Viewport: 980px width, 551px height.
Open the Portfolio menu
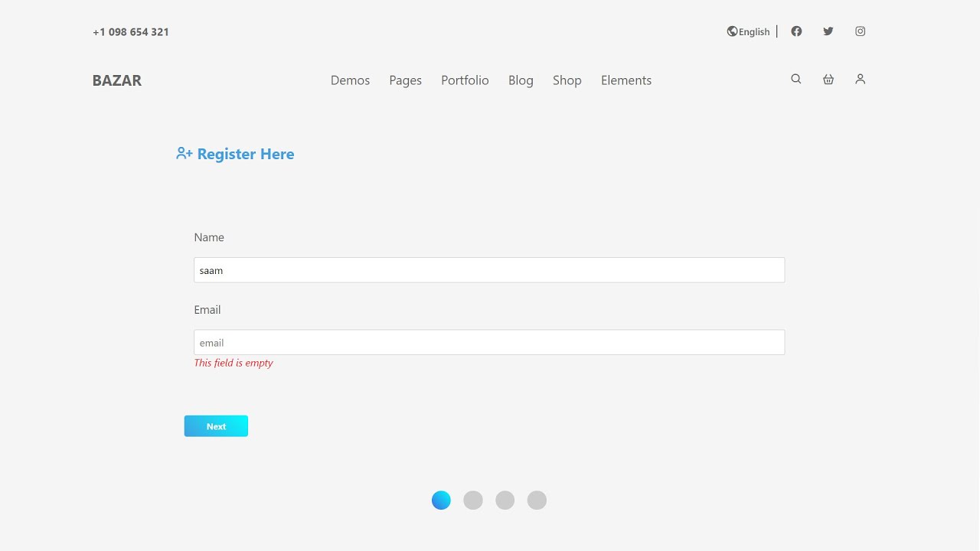pyautogui.click(x=465, y=80)
